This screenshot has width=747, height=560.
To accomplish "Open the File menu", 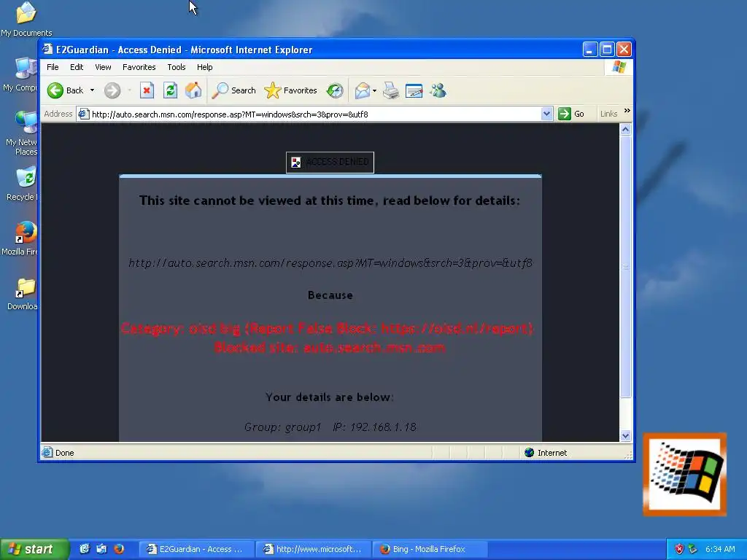I will point(53,67).
